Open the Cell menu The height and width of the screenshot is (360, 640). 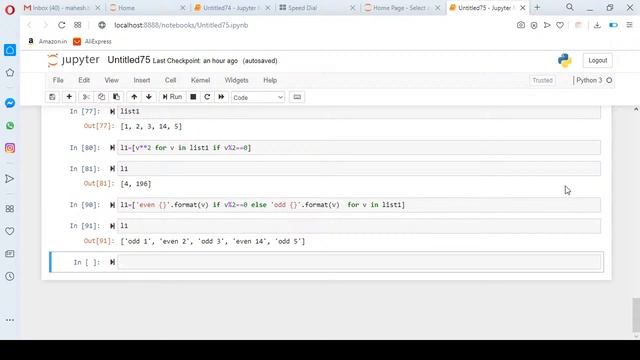(170, 80)
